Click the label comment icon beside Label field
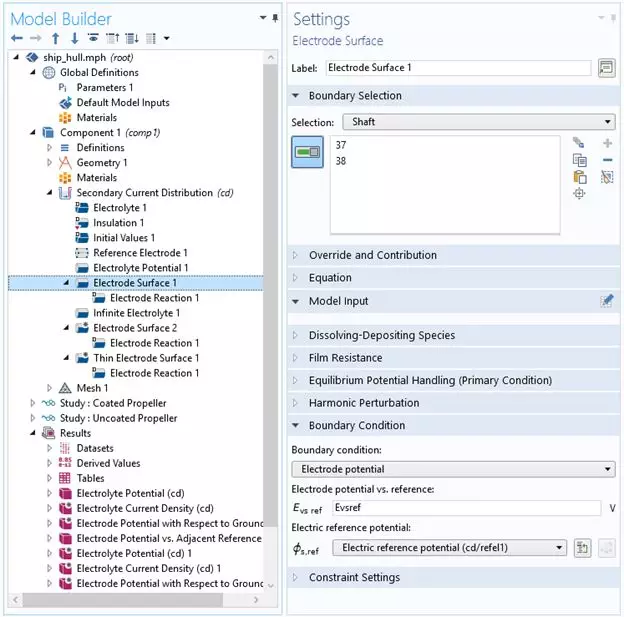 point(606,68)
